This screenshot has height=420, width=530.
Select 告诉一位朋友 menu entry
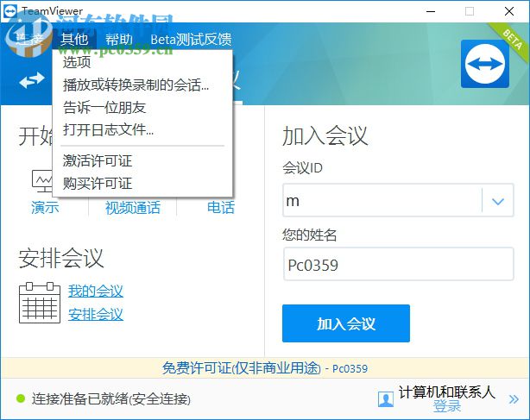(142, 107)
